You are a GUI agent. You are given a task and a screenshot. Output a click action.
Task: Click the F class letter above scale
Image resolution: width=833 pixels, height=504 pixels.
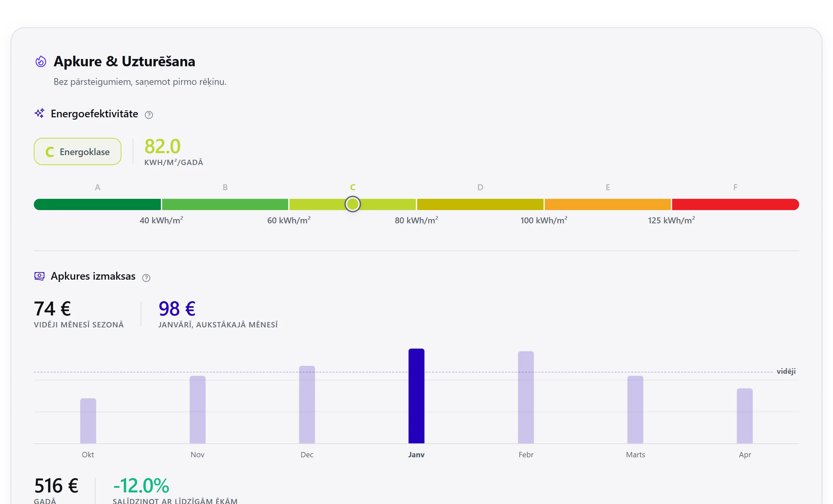point(735,187)
